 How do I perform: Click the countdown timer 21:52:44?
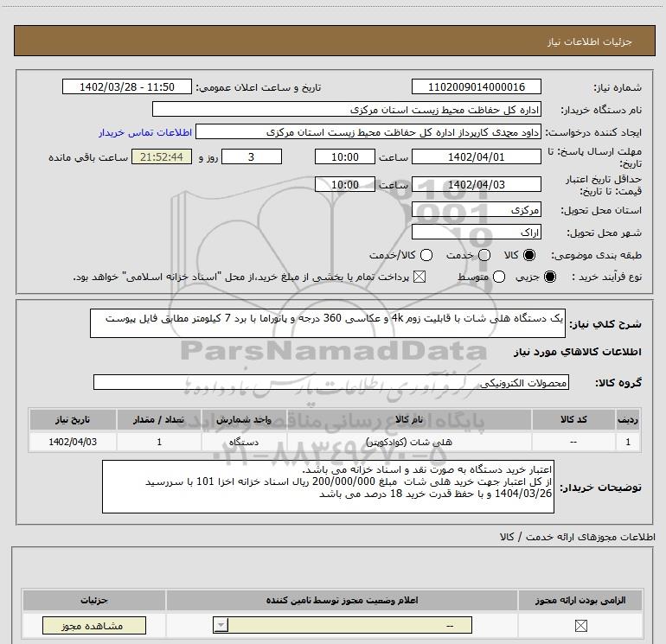[162, 156]
